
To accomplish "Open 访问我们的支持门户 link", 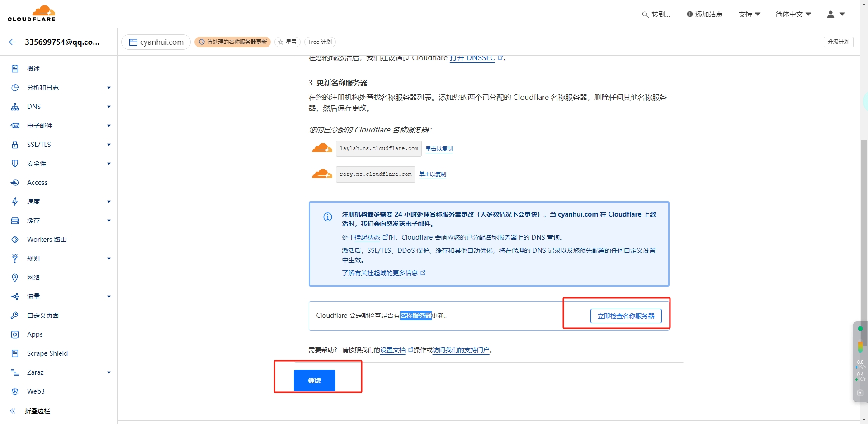I will [x=461, y=350].
